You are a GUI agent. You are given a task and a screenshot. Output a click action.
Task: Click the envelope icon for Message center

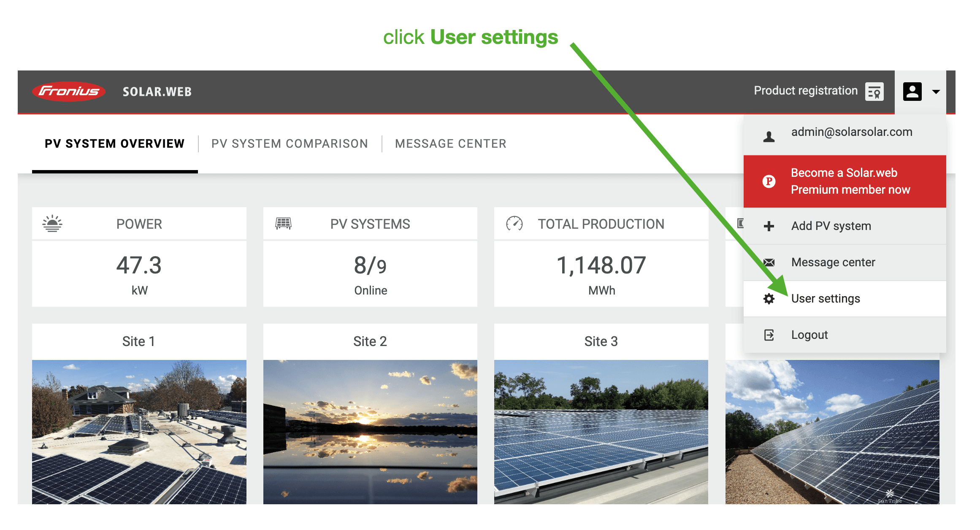[769, 262]
